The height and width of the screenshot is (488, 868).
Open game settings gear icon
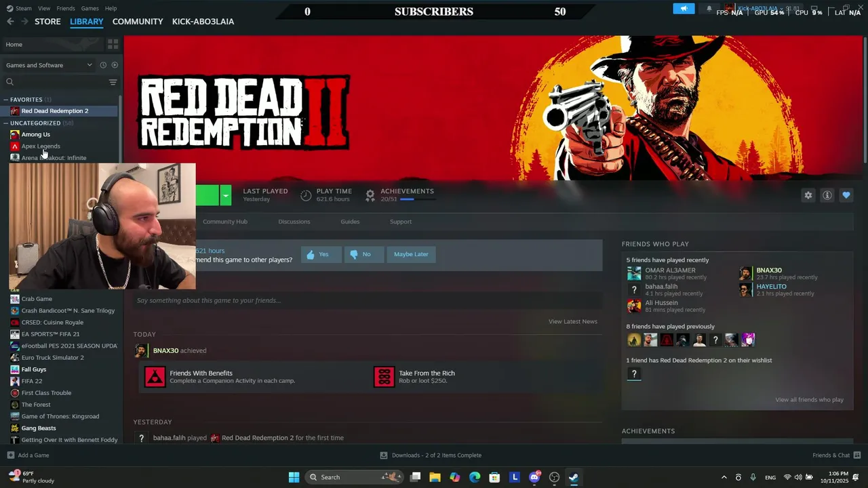(808, 195)
